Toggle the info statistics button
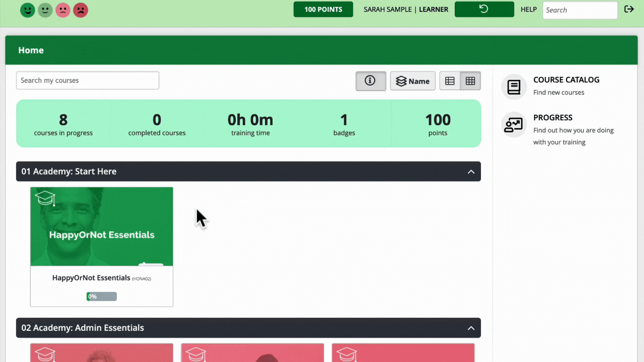Viewport: 644px width, 362px height. click(371, 81)
